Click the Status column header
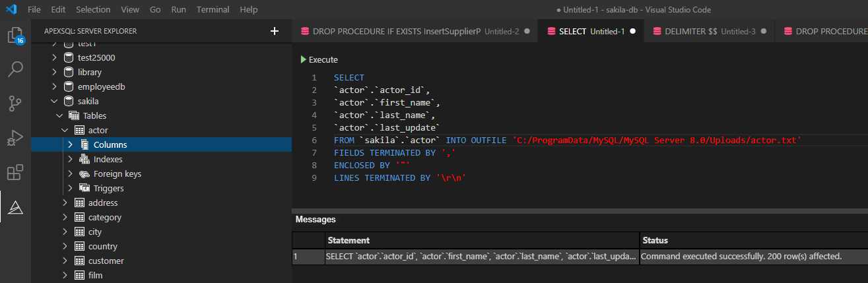This screenshot has height=283, width=868. [655, 240]
